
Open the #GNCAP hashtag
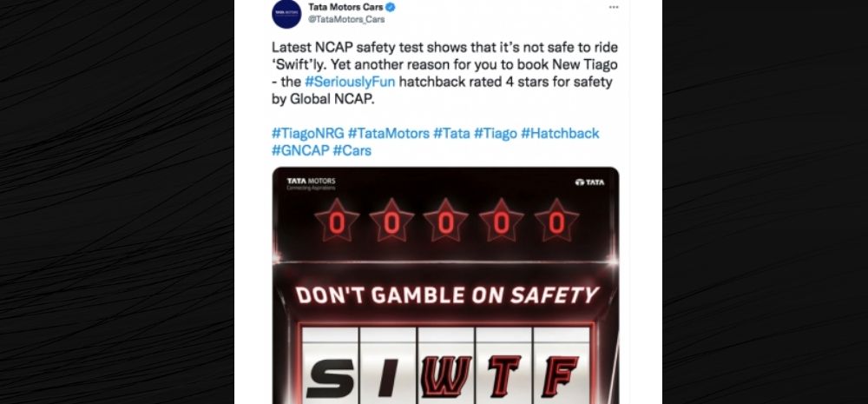tap(299, 150)
